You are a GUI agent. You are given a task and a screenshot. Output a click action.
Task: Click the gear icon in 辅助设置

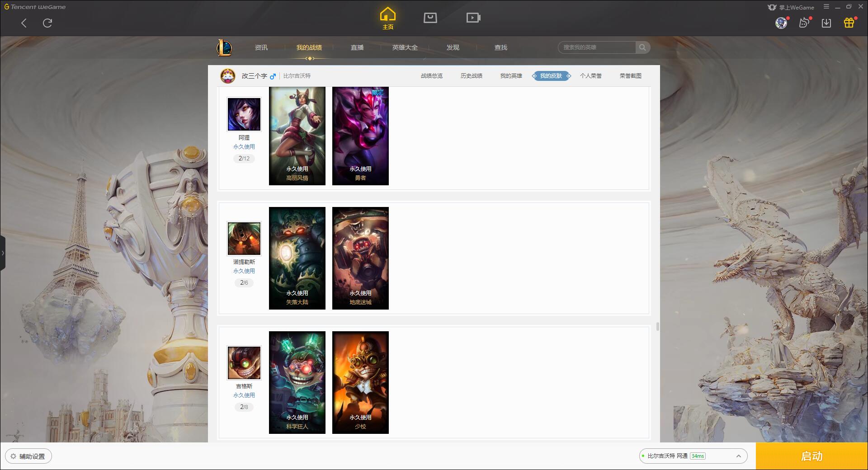(13, 456)
